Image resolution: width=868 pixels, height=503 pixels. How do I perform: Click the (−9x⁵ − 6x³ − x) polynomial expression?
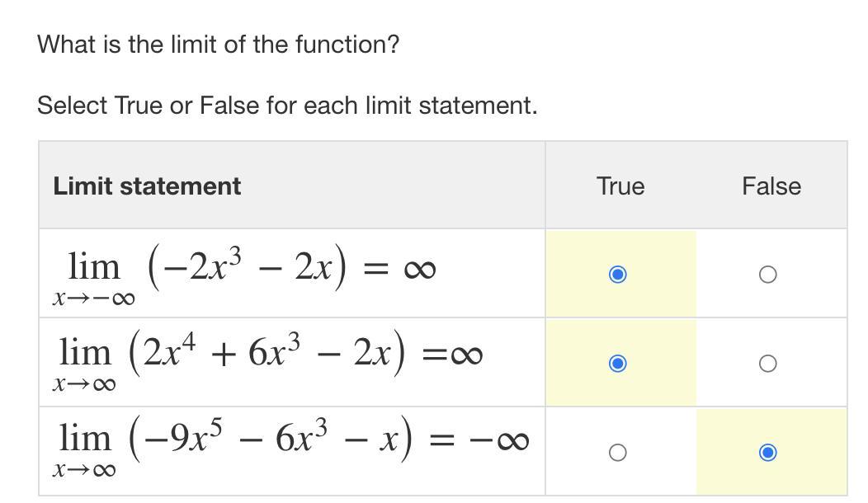tap(271, 440)
